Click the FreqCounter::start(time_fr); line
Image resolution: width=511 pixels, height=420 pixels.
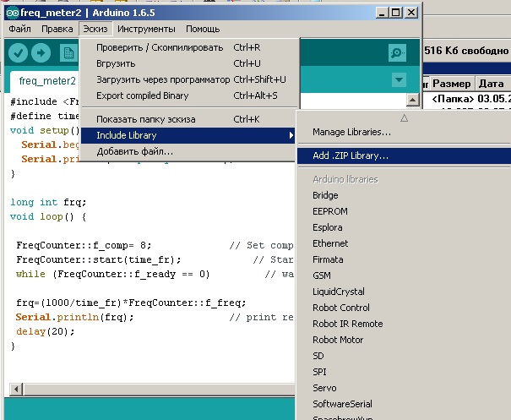[99, 259]
